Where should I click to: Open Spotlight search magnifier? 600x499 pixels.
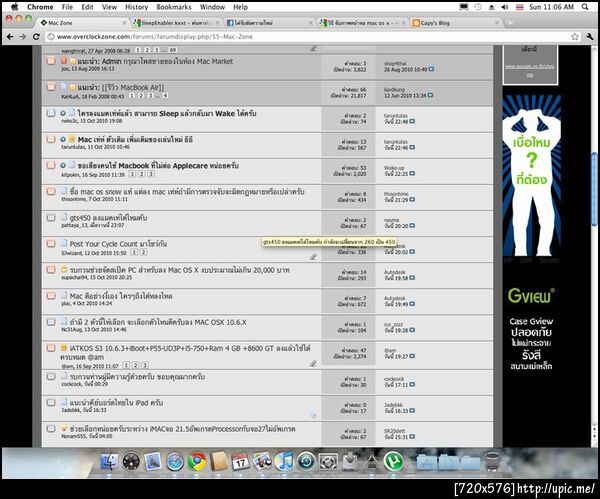coord(585,7)
